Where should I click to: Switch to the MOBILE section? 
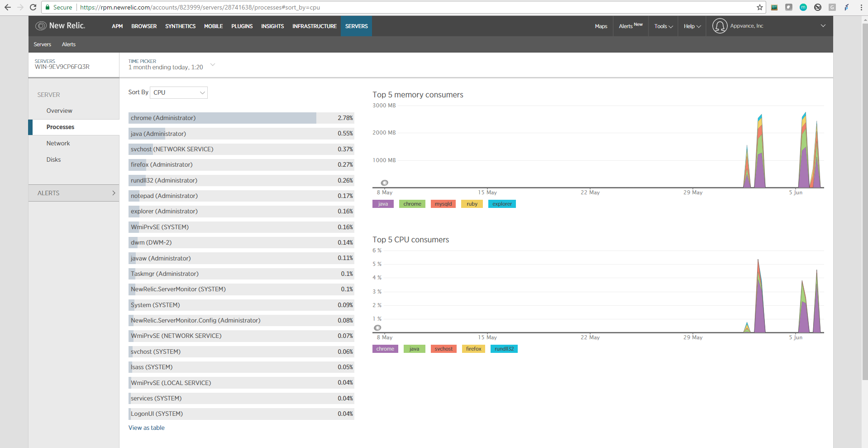point(213,26)
